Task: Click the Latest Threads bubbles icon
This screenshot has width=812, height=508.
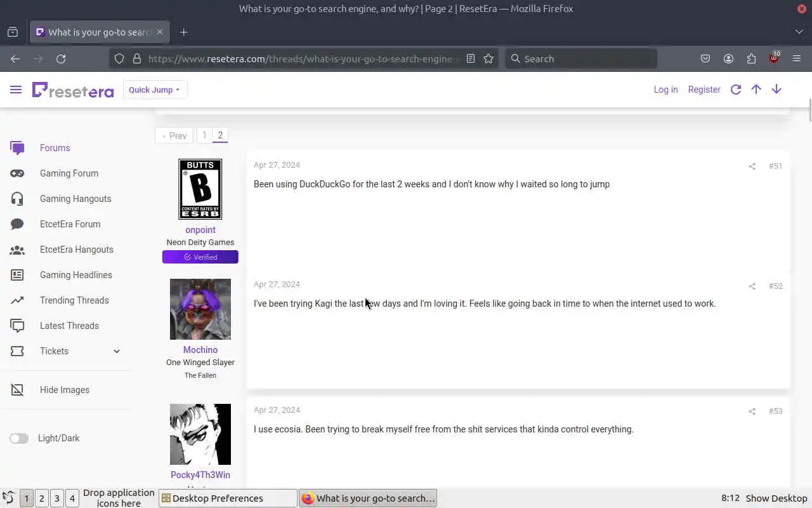Action: point(17,326)
